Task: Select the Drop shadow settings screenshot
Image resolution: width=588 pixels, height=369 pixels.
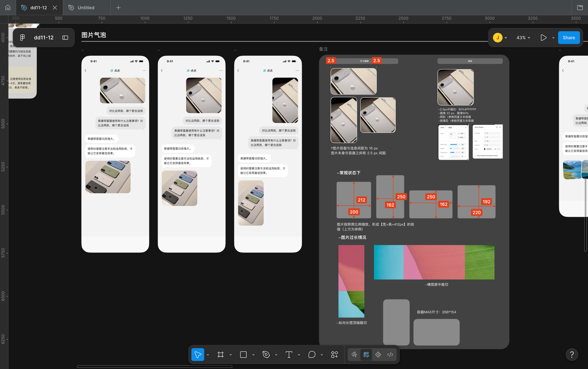Action: [487, 142]
